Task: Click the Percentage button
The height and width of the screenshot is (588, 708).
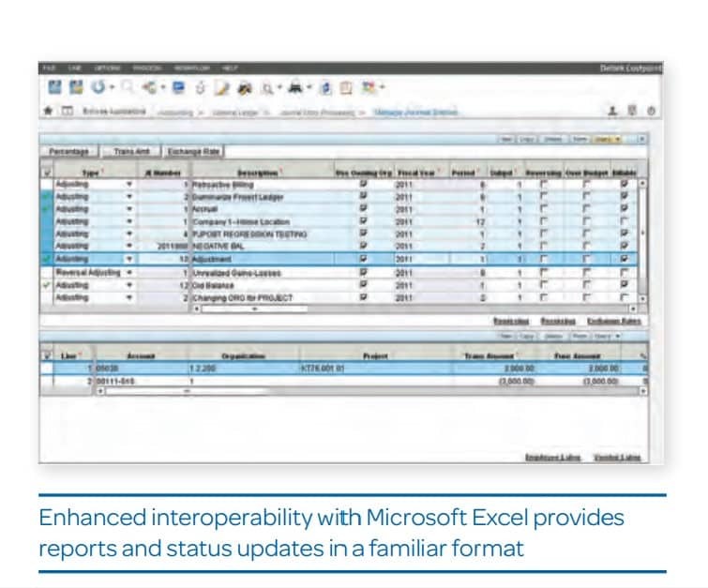Action: coord(68,151)
